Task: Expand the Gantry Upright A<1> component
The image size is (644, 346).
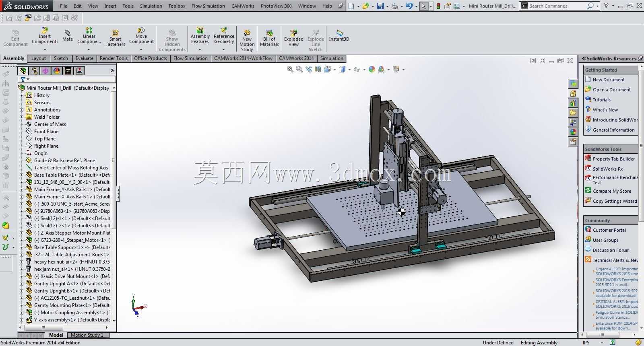Action: click(22, 284)
